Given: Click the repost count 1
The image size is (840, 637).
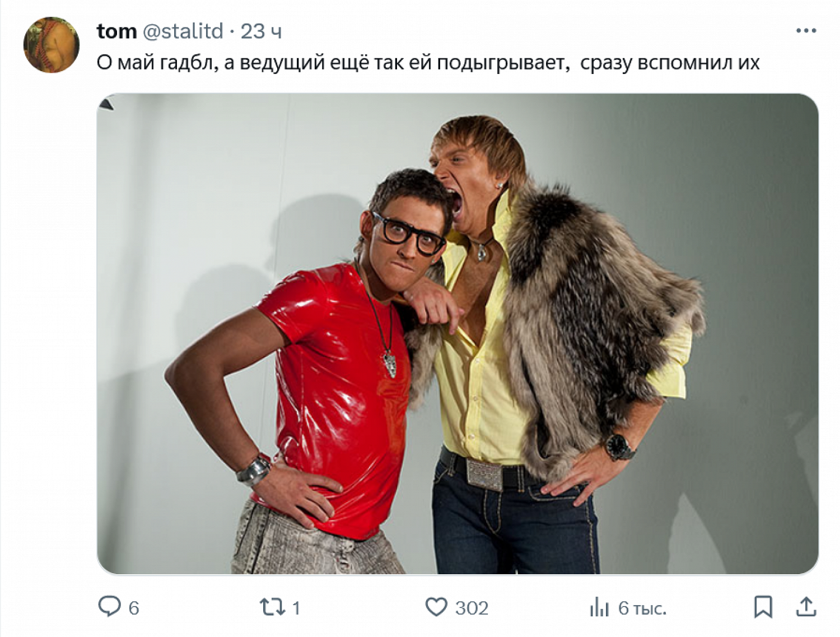Looking at the screenshot, I should [296, 608].
